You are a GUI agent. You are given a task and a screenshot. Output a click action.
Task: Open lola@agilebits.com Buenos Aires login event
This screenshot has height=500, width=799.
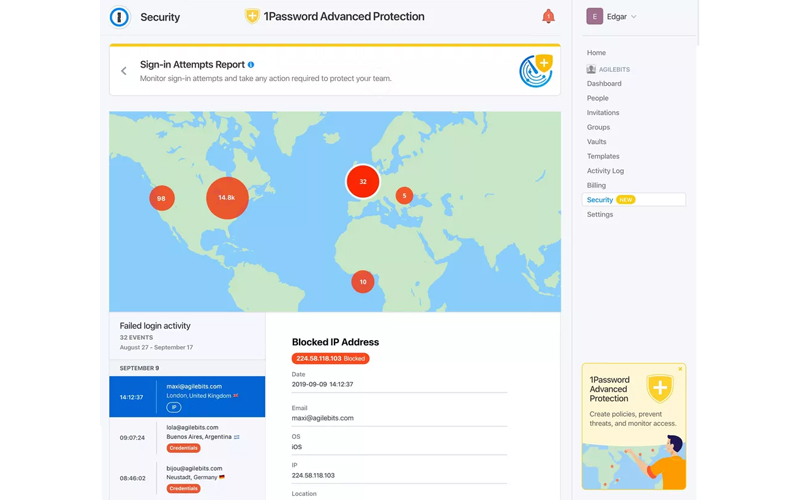(x=187, y=437)
